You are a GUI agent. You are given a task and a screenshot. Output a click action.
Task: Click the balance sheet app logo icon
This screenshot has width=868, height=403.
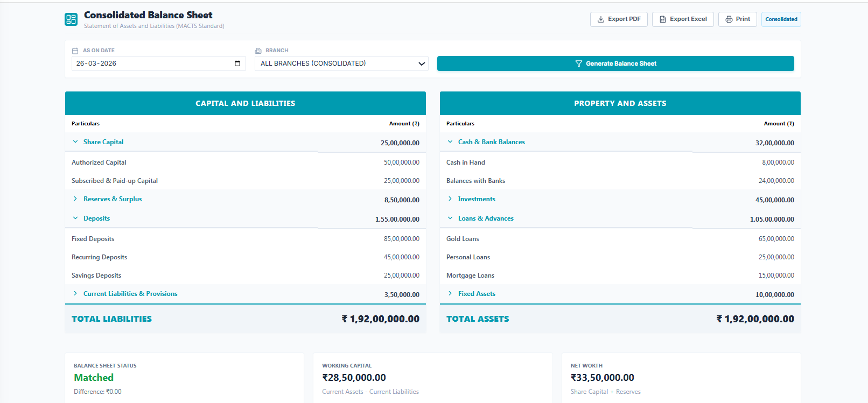click(x=71, y=19)
